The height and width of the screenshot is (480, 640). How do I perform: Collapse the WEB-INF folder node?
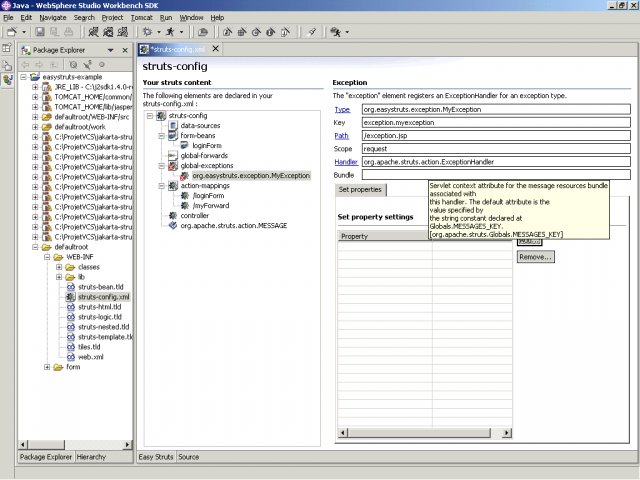point(47,257)
